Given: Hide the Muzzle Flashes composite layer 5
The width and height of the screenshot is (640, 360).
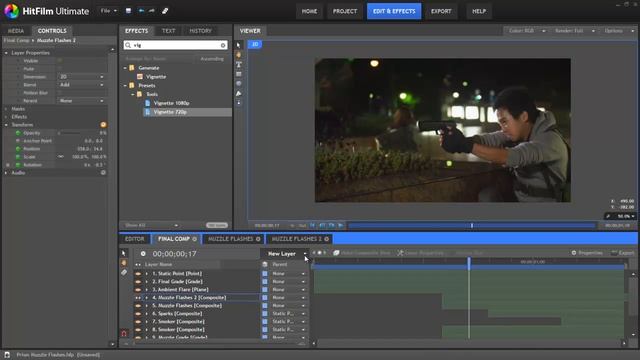Looking at the screenshot, I should click(x=138, y=306).
